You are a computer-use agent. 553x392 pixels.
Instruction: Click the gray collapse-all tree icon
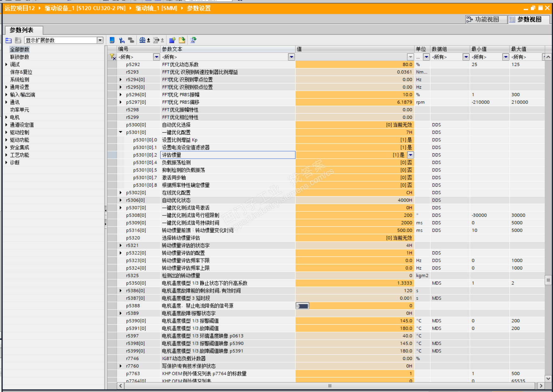click(x=18, y=40)
